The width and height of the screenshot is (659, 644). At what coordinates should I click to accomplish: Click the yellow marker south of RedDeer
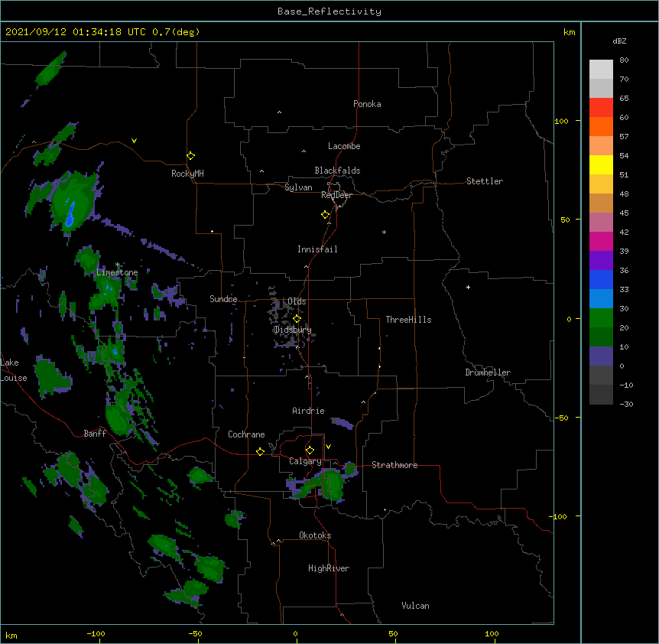point(325,214)
